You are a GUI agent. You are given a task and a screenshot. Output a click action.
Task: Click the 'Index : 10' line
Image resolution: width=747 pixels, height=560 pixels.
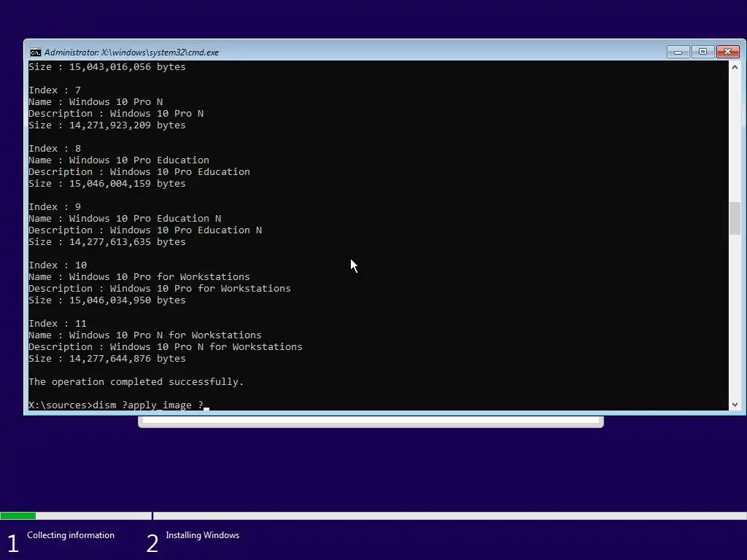coord(57,265)
